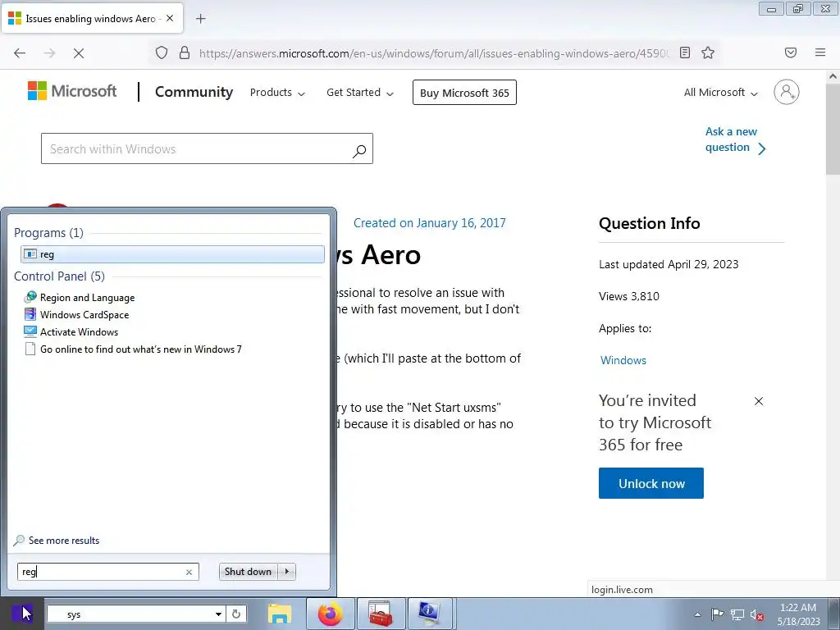The image size is (840, 630).
Task: Select the Issues enabling windows Aero tab
Action: click(x=92, y=18)
